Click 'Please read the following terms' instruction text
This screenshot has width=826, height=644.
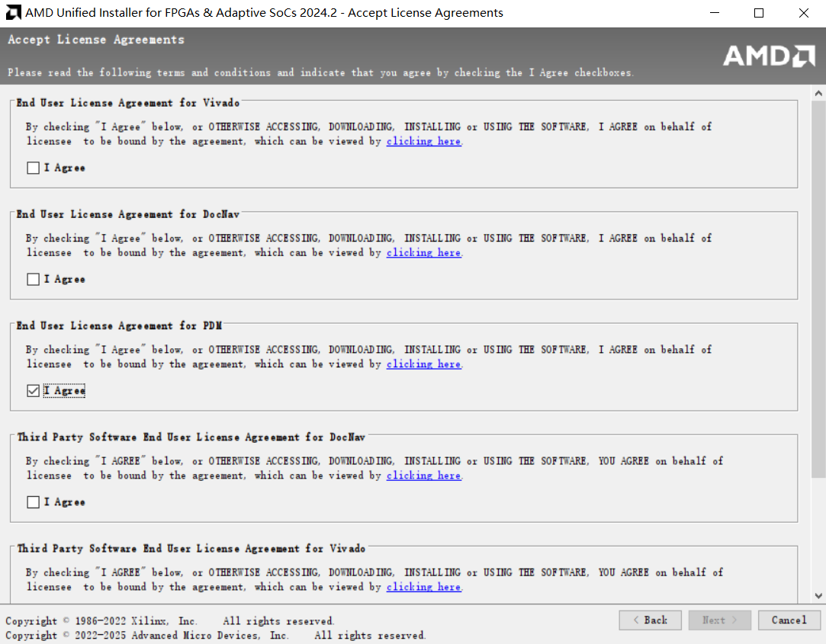pos(320,72)
